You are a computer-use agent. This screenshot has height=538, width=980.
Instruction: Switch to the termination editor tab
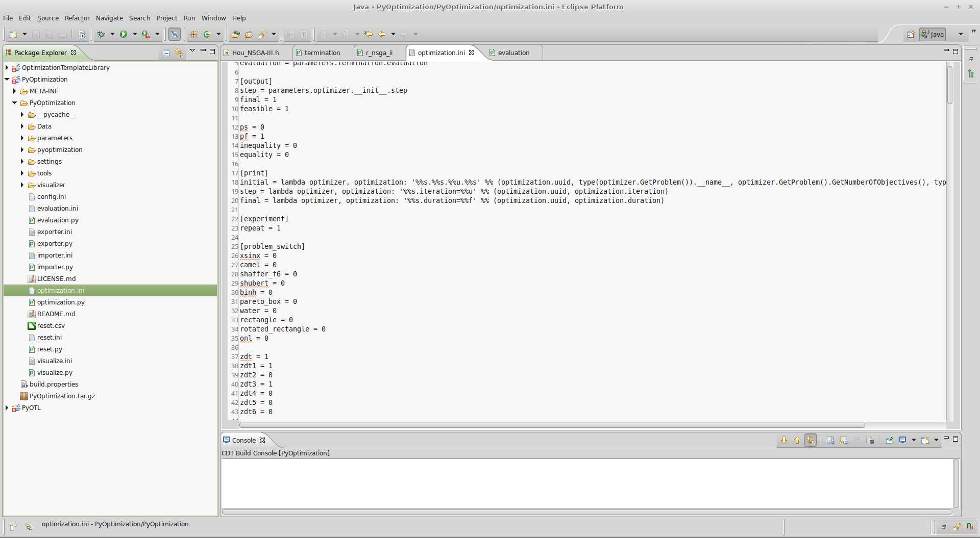(x=322, y=53)
